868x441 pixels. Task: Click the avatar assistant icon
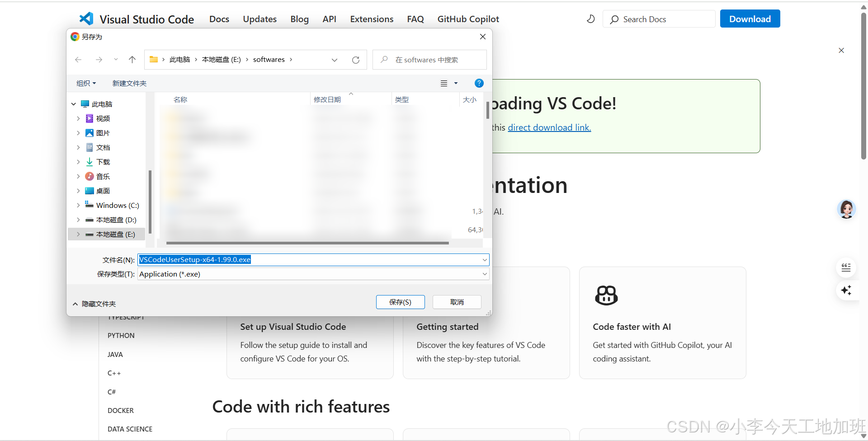pyautogui.click(x=846, y=209)
